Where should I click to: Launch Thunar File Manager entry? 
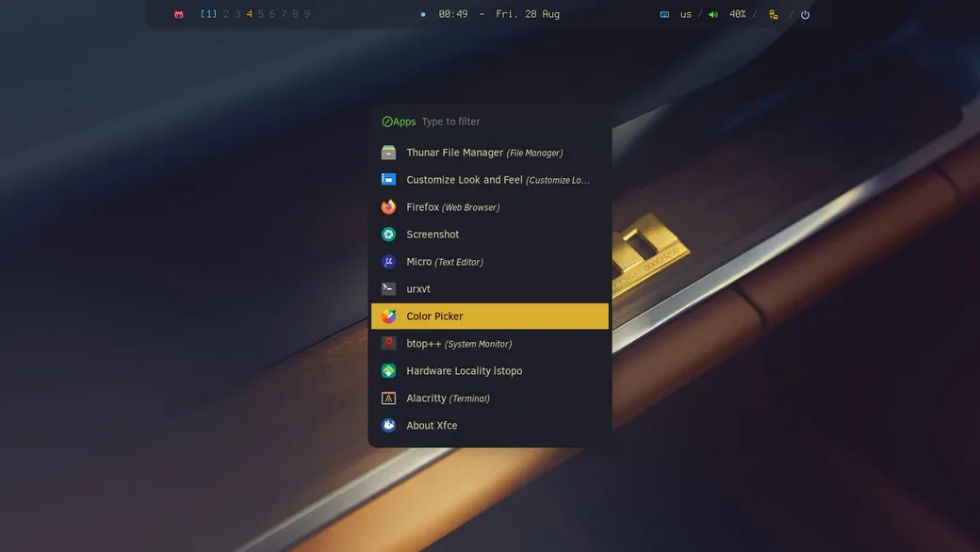(490, 153)
